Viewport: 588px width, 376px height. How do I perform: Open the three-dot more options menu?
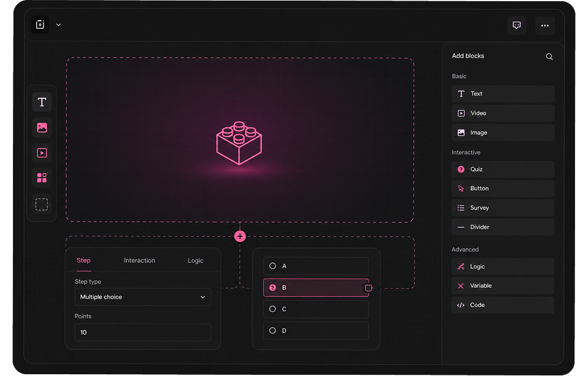(545, 25)
